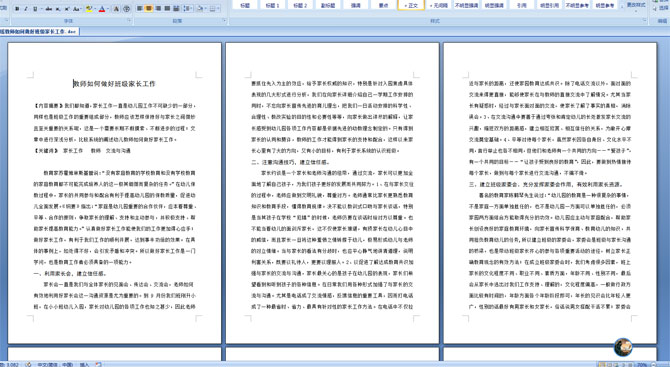Click the 更改样式 change styles button
The height and width of the screenshot is (367, 670).
coord(636,5)
